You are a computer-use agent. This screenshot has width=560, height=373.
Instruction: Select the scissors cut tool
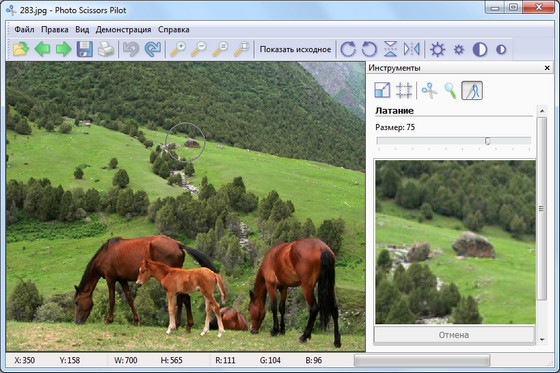[429, 90]
